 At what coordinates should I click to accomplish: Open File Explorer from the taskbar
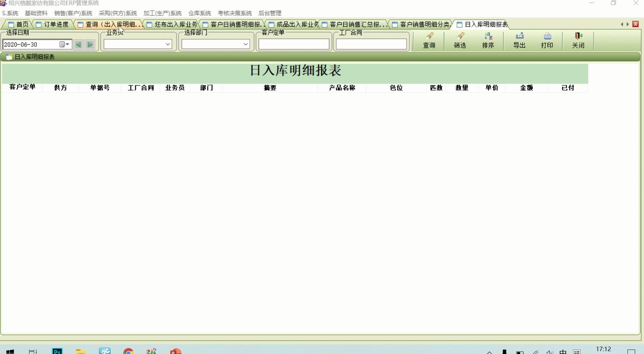pyautogui.click(x=81, y=351)
